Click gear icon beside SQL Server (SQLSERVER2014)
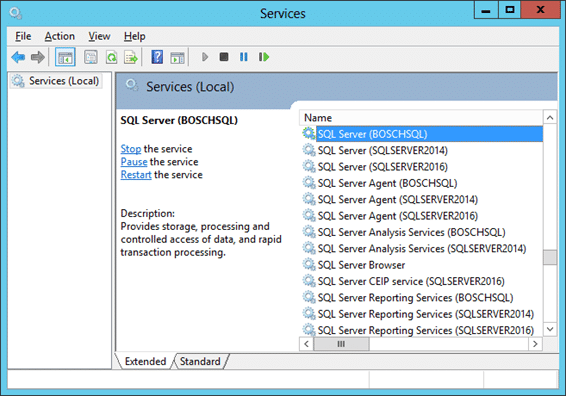566x396 pixels. tap(309, 150)
